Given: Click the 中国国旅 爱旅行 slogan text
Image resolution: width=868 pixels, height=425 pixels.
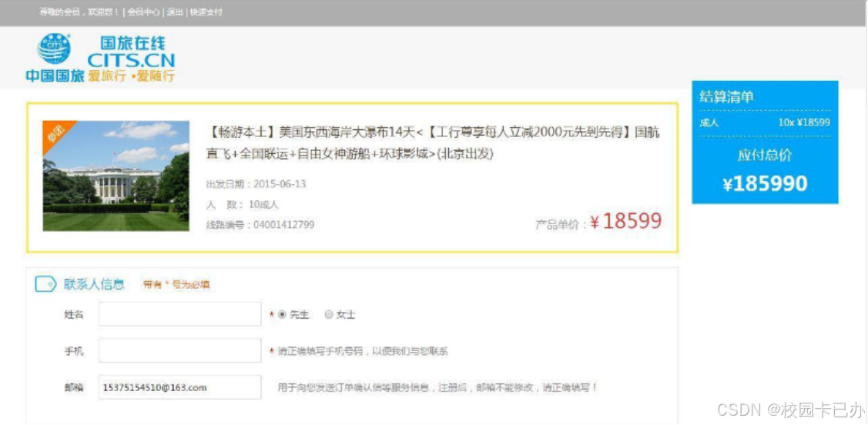Looking at the screenshot, I should (100, 75).
